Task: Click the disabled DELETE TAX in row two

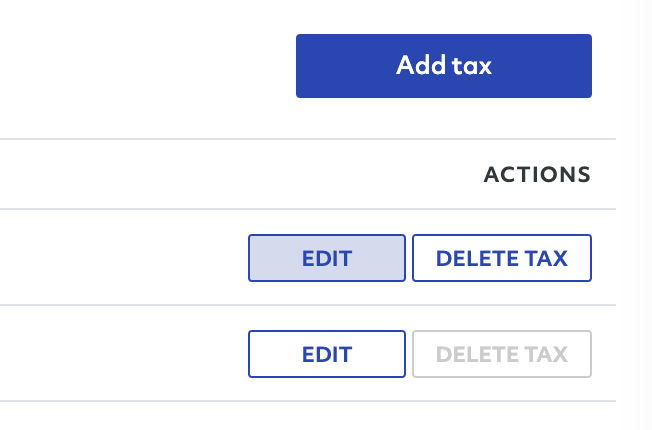Action: [x=502, y=354]
